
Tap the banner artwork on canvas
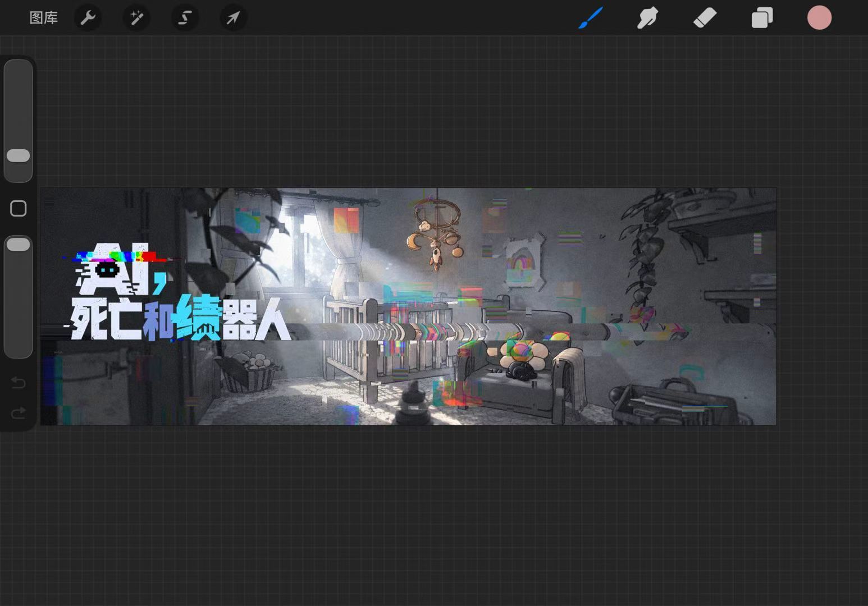[x=408, y=306]
